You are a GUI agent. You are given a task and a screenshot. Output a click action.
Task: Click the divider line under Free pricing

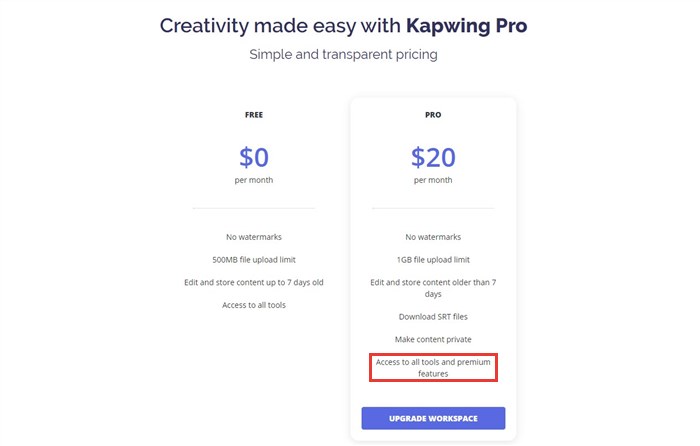point(254,208)
